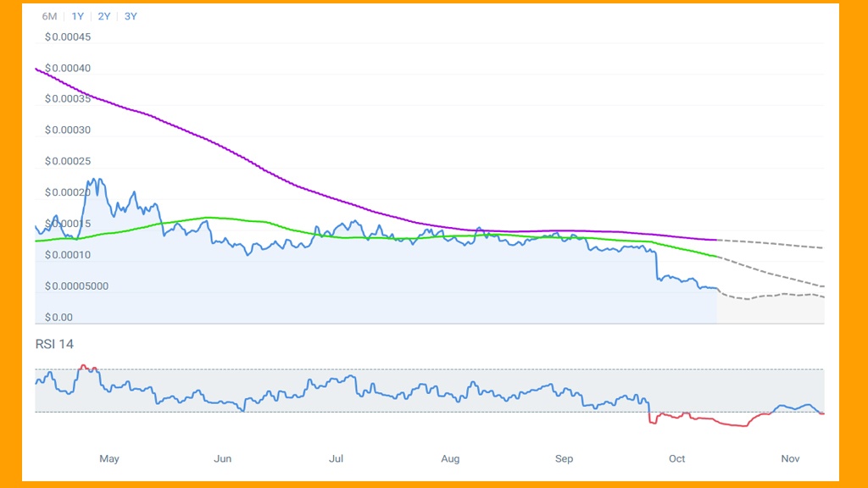Click the Oct label on x-axis
868x488 pixels.
pyautogui.click(x=676, y=459)
